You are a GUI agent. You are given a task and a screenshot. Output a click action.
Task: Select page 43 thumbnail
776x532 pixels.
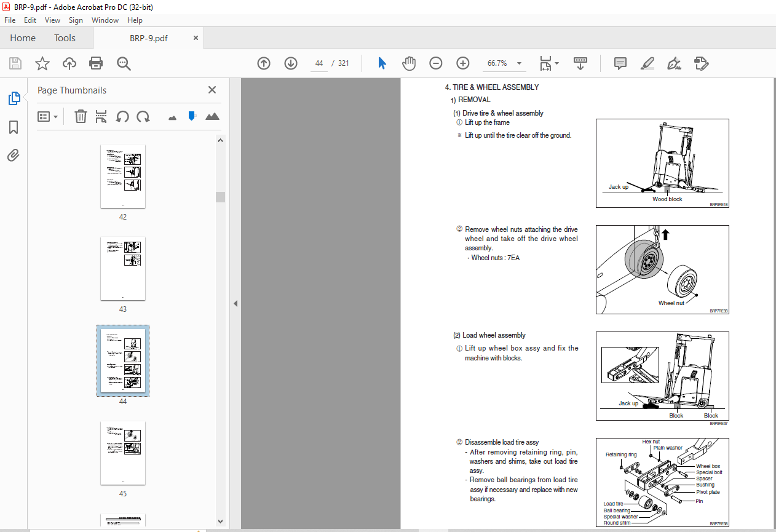coord(123,269)
